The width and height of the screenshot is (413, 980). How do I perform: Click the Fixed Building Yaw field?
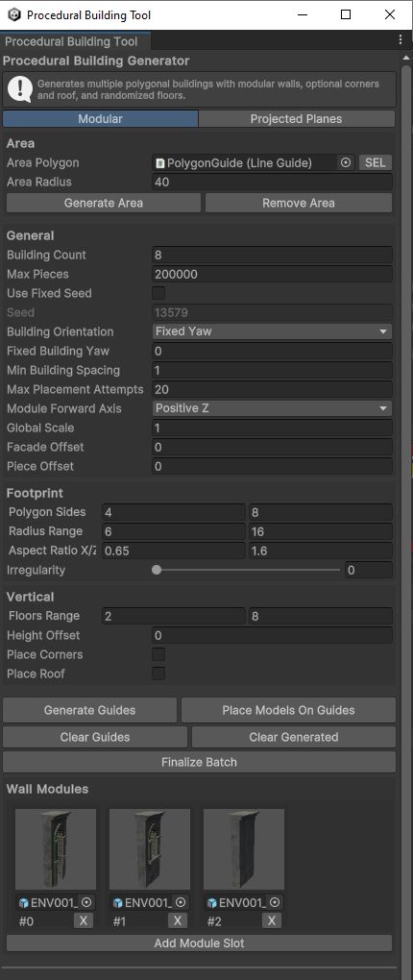point(273,351)
